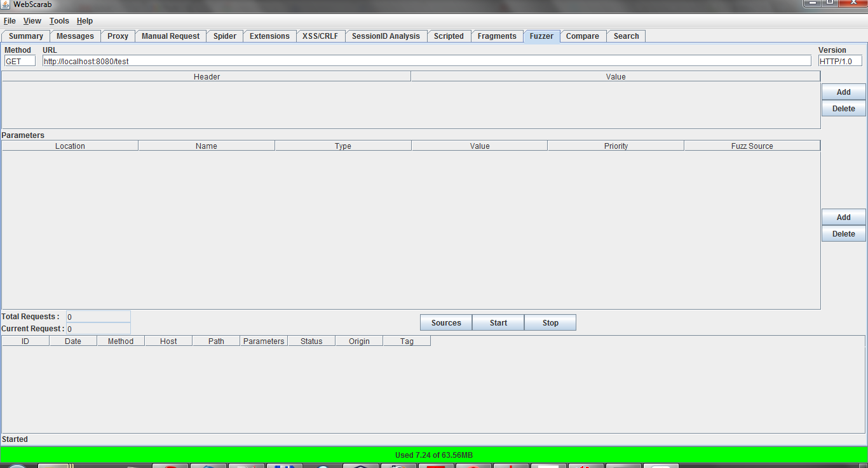Click the Priority column heading
The image size is (868, 468).
(x=616, y=146)
